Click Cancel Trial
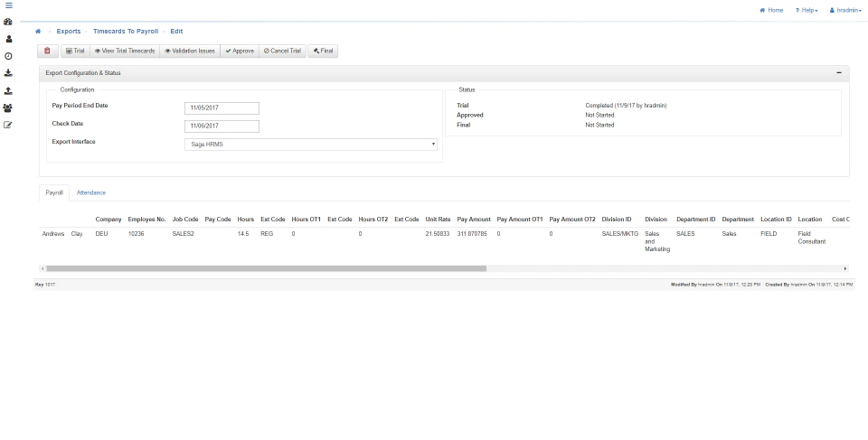 point(282,51)
